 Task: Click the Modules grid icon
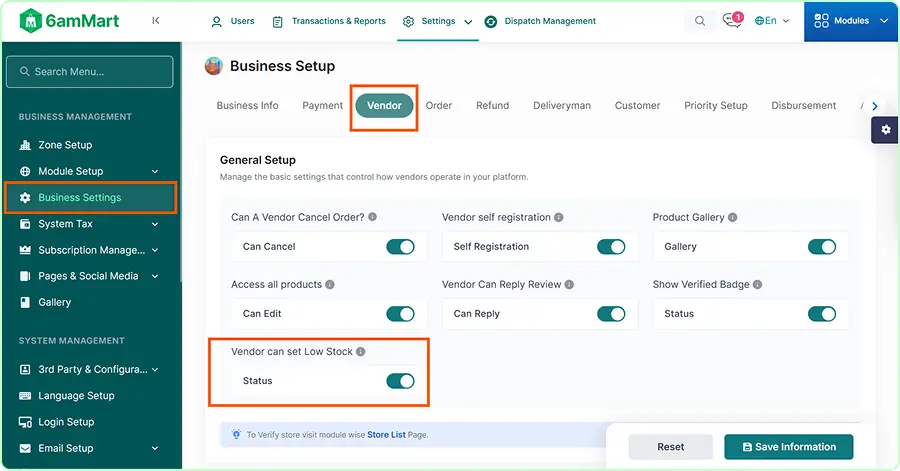coord(821,21)
